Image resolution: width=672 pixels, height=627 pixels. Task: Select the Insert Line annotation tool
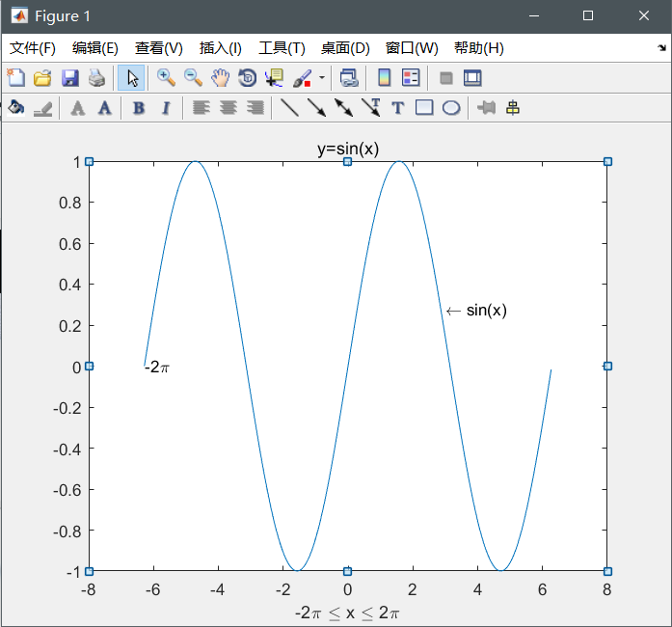click(289, 108)
